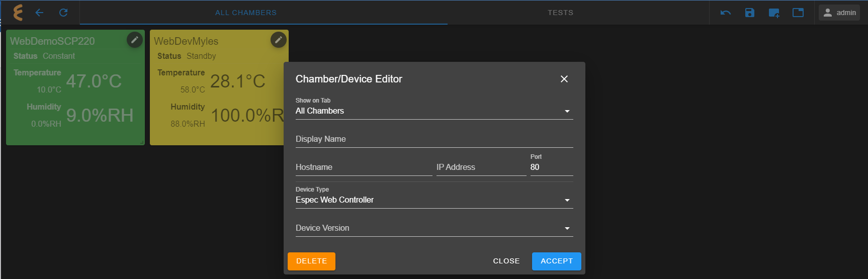Edit the WebDemoSCP220 chamber with pencil icon
The width and height of the screenshot is (868, 279).
coord(134,40)
